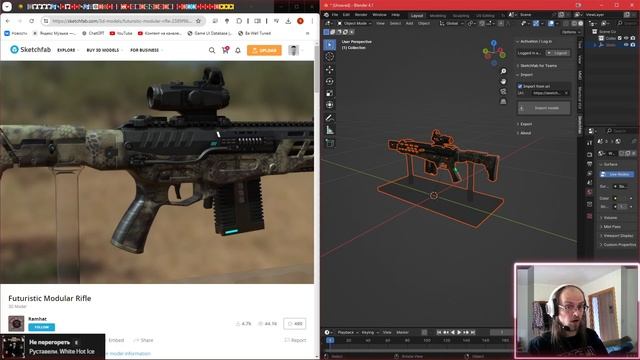
Task: Select the Measure tool in Blender toolbar
Action: [329, 130]
